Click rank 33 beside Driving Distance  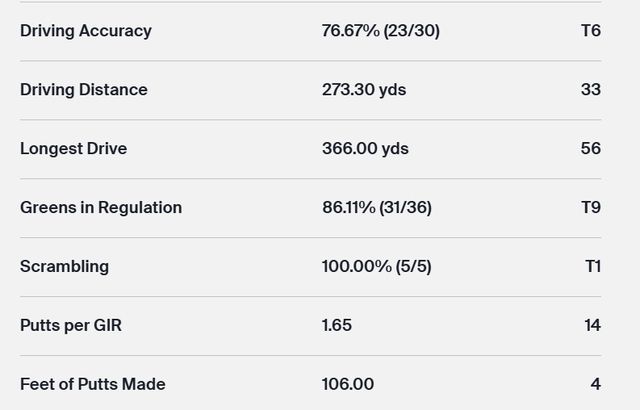pyautogui.click(x=590, y=90)
